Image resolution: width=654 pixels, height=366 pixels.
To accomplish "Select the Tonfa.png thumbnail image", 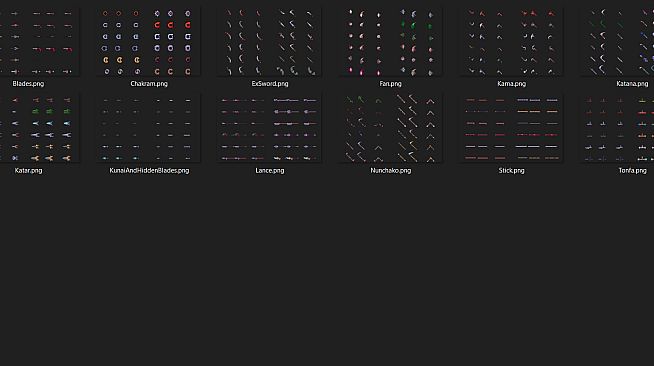I will pos(617,128).
